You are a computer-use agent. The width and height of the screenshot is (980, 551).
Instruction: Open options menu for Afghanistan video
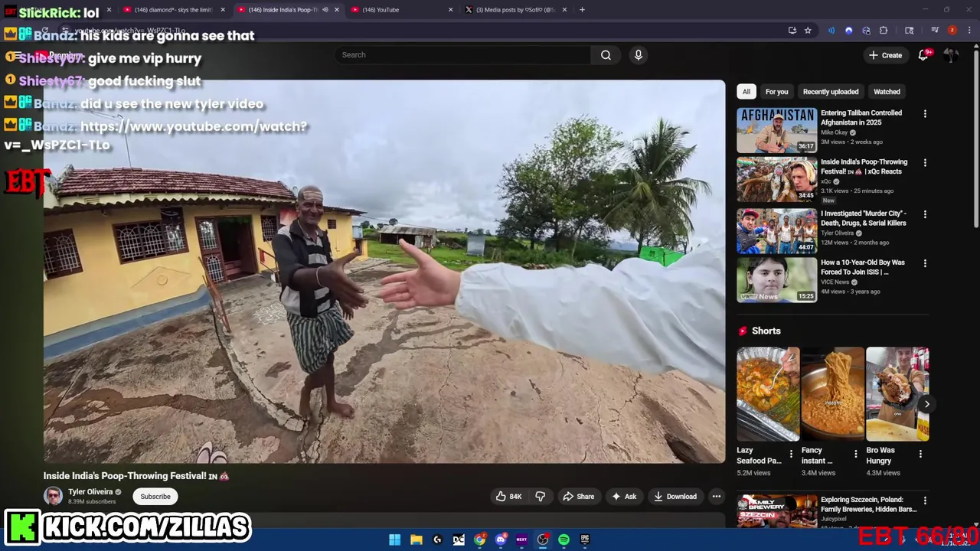pos(925,114)
